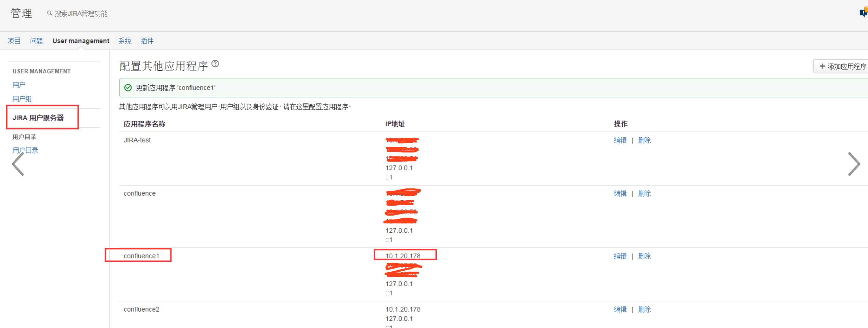The height and width of the screenshot is (328, 868).
Task: Go to previous image with left arrow
Action: pos(18,164)
